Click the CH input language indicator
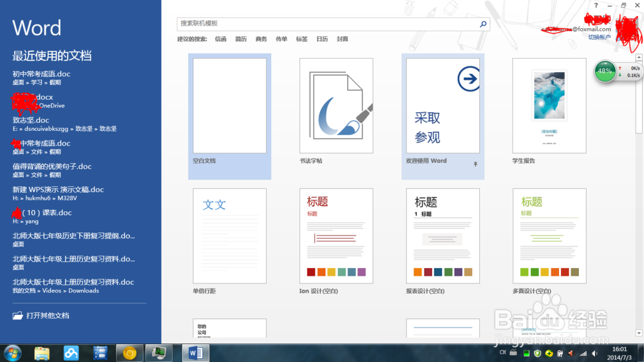 [x=503, y=352]
